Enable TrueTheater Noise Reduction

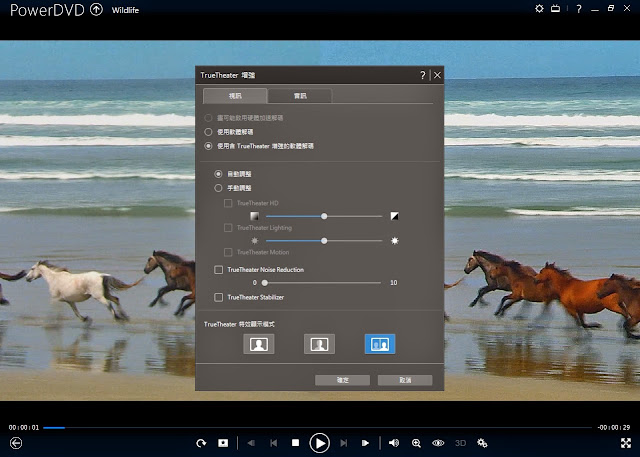coord(218,270)
